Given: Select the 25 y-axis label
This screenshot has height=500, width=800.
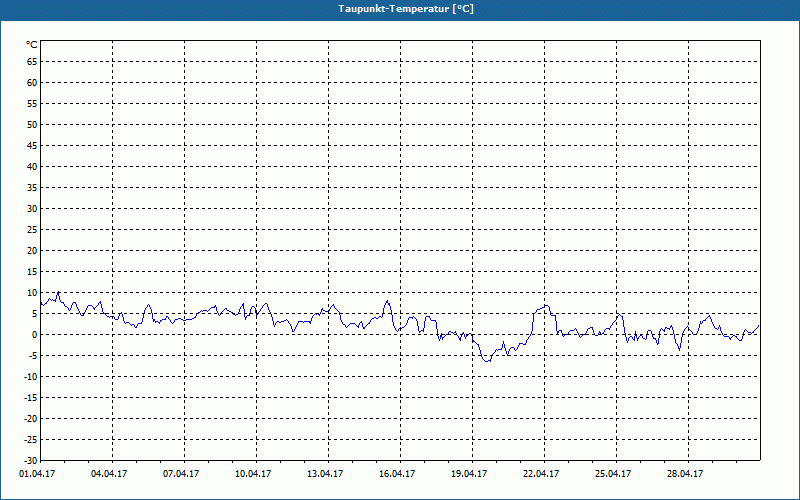Looking at the screenshot, I should click(32, 230).
